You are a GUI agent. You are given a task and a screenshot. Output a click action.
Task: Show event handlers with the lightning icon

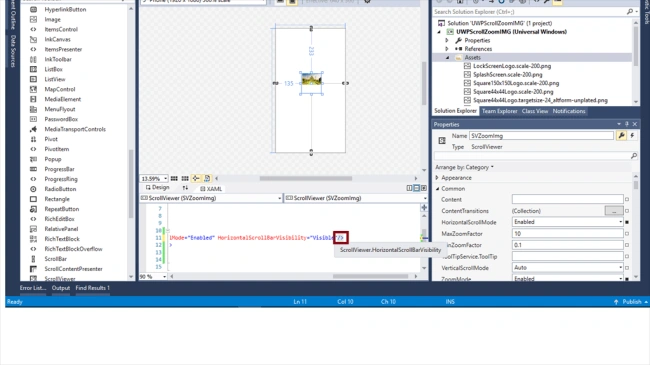(632, 136)
